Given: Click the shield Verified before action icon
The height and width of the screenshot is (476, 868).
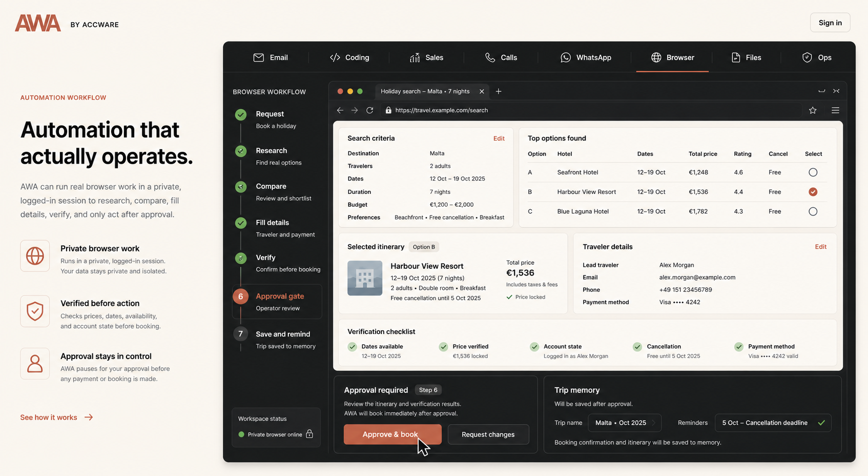Looking at the screenshot, I should 35,311.
